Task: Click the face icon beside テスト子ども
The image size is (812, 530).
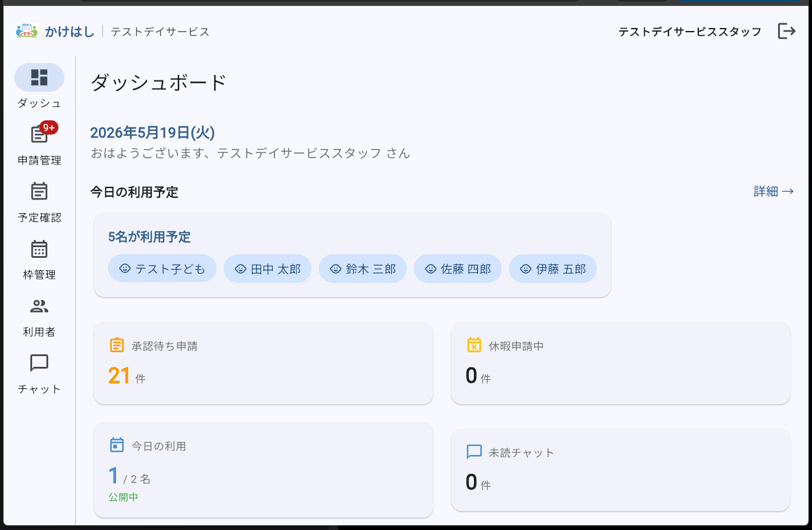Action: [125, 269]
